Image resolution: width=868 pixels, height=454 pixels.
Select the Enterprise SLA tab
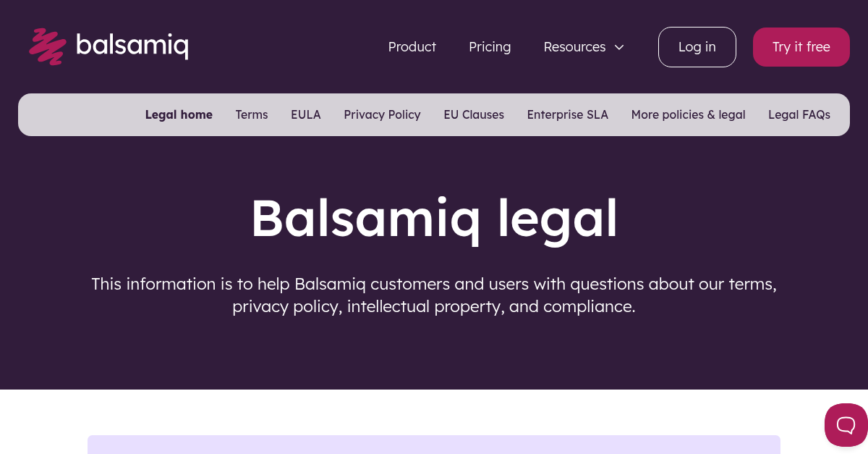[x=568, y=114]
